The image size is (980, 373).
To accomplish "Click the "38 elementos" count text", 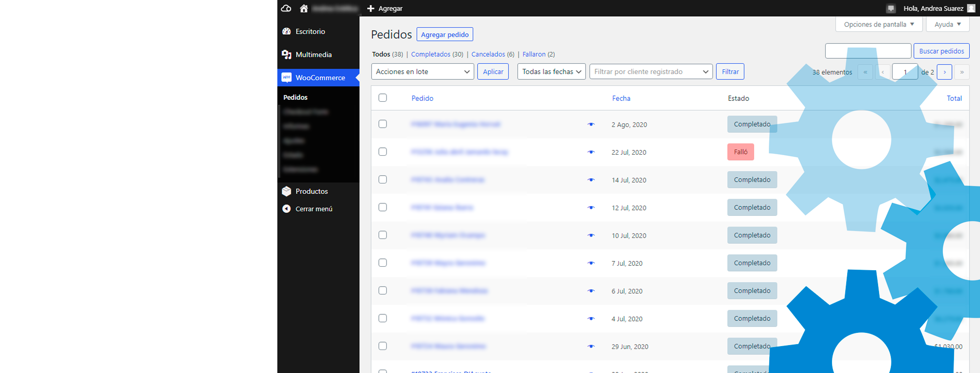I will click(x=832, y=72).
